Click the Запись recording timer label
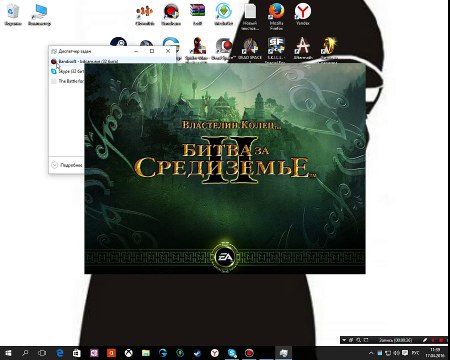 pos(395,340)
